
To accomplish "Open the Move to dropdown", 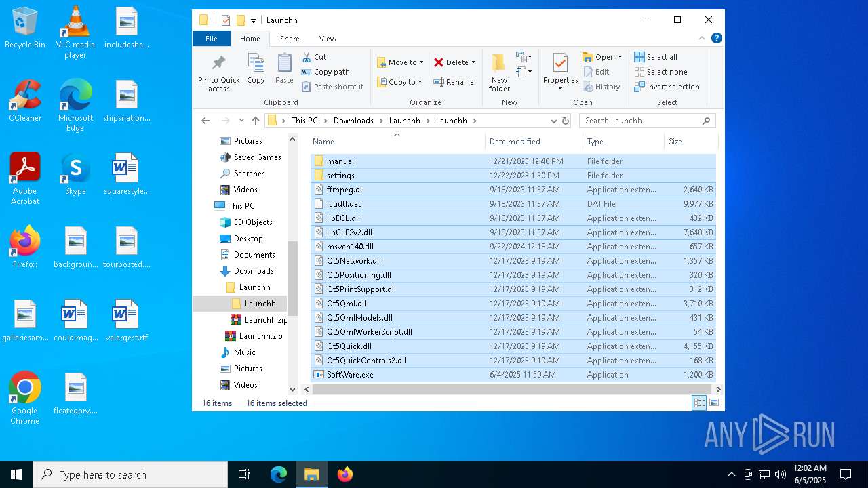I will tap(400, 62).
